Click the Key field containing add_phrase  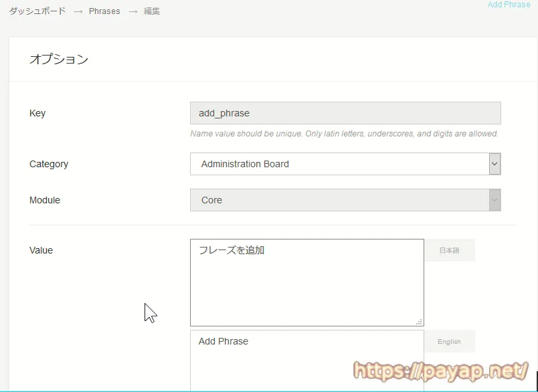345,113
